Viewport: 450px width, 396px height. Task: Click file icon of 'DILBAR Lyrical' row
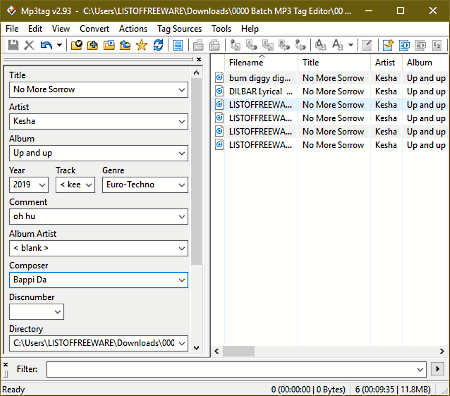[219, 91]
